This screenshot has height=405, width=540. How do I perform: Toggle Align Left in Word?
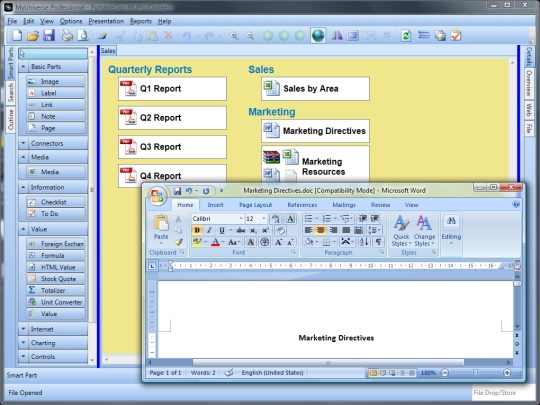pos(309,230)
